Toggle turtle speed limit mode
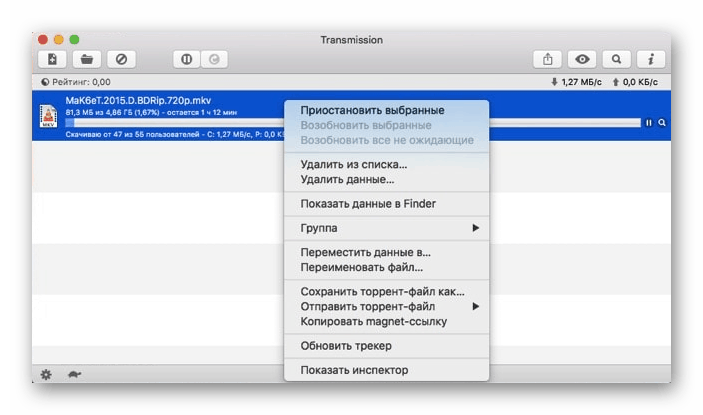Image resolution: width=703 pixels, height=415 pixels. [x=74, y=374]
